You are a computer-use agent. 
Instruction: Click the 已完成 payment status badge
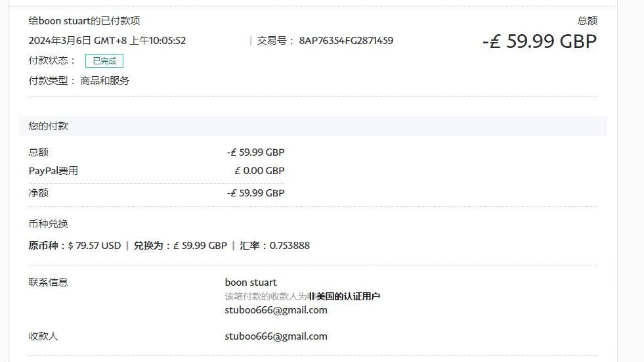(x=104, y=61)
